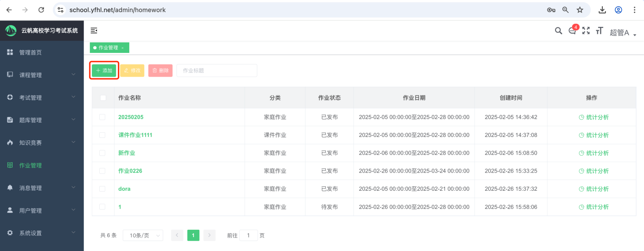Image resolution: width=644 pixels, height=251 pixels.
Task: Open the 新作业 homework link
Action: click(127, 153)
